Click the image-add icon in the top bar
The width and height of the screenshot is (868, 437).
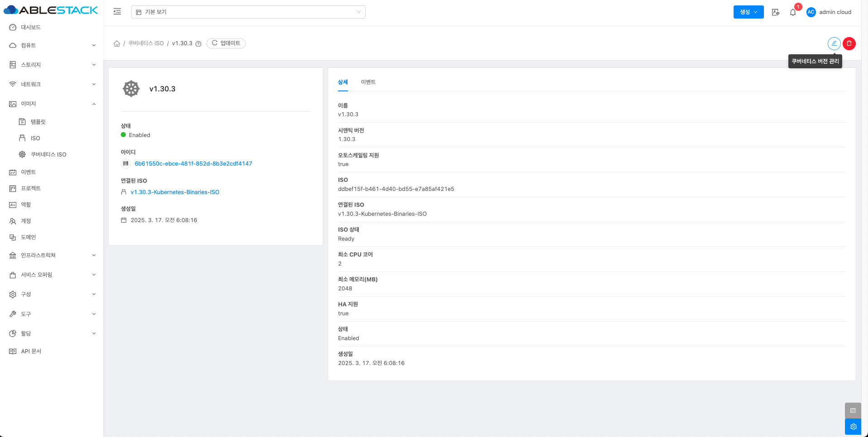[x=775, y=12]
